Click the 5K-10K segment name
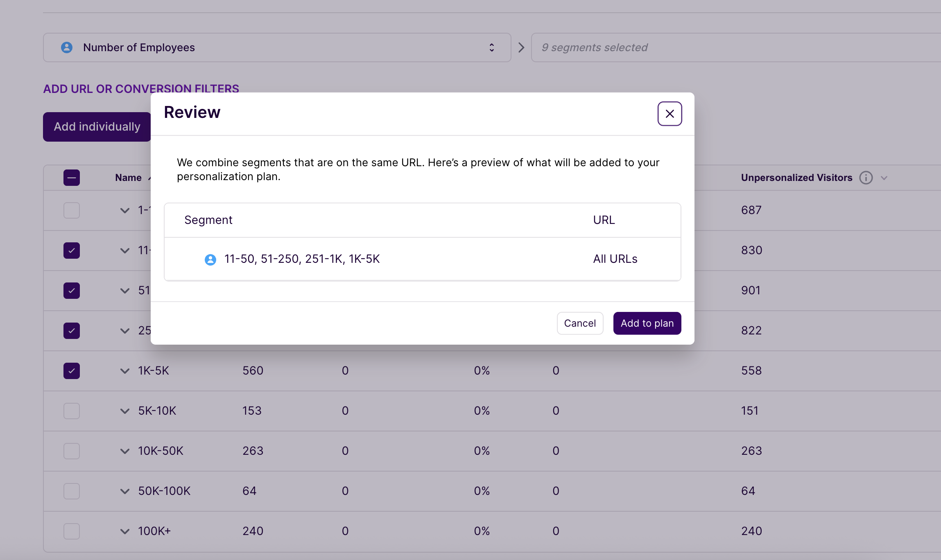Viewport: 941px width, 560px height. pos(157,411)
